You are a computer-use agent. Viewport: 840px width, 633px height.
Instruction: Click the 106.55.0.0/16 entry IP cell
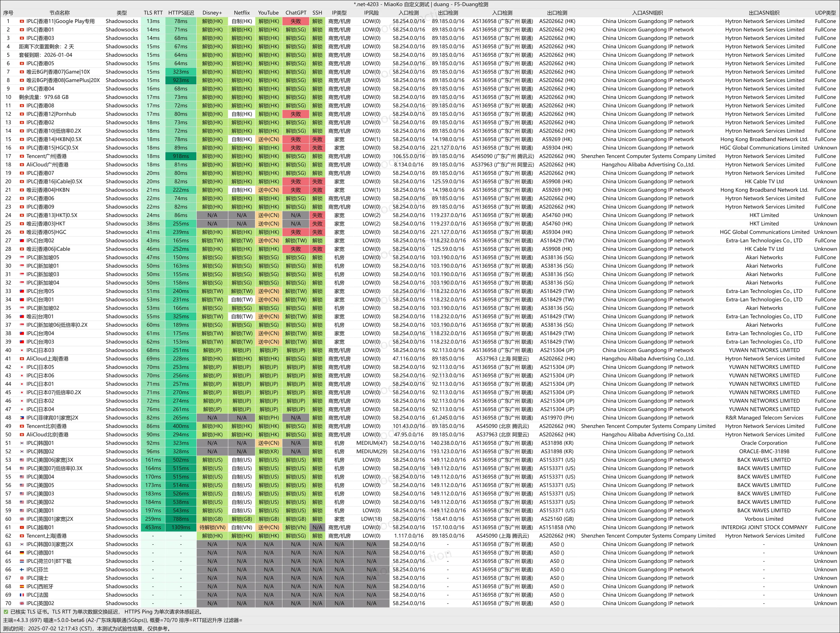pos(409,156)
